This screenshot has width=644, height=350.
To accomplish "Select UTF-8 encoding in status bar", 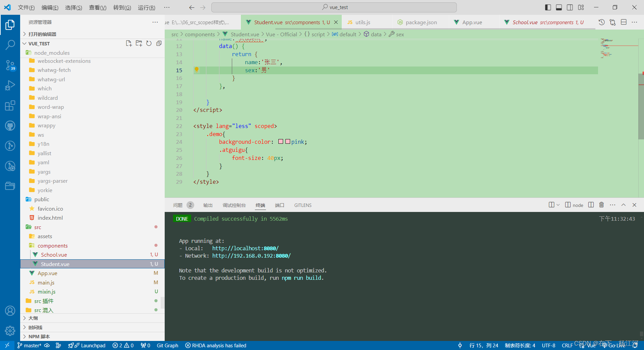I will coord(548,345).
